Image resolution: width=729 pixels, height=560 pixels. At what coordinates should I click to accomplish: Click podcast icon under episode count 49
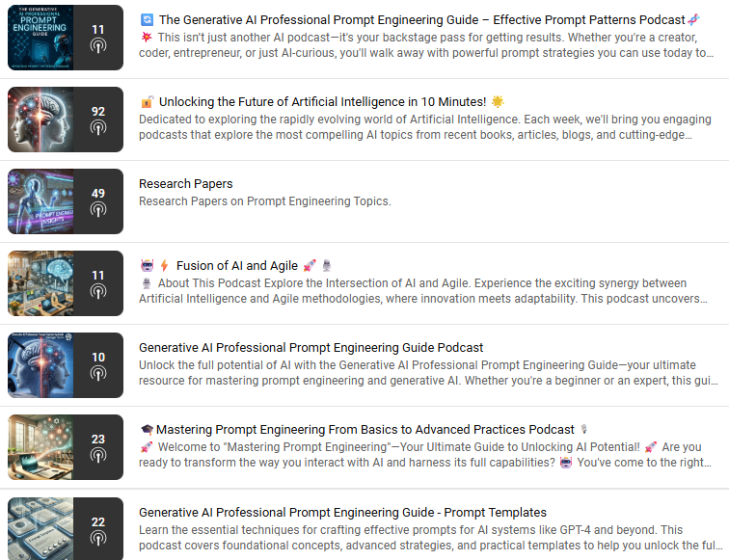coord(98,209)
